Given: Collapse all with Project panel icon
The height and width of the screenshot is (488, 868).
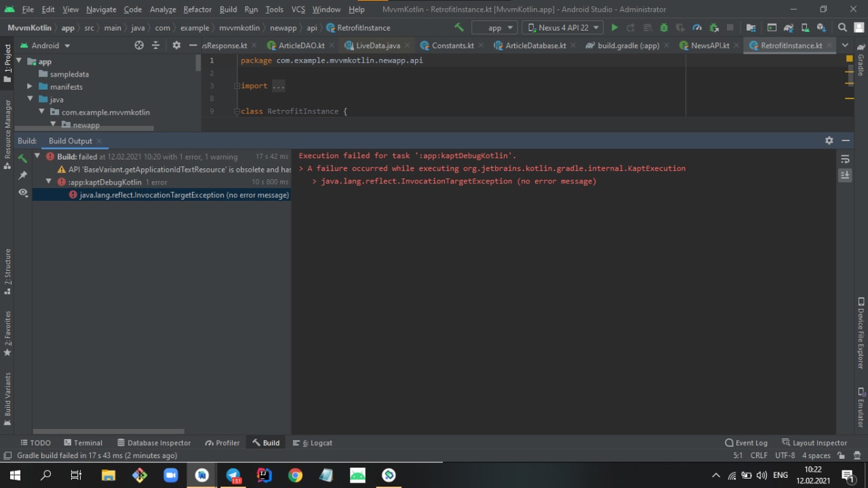Looking at the screenshot, I should point(155,45).
